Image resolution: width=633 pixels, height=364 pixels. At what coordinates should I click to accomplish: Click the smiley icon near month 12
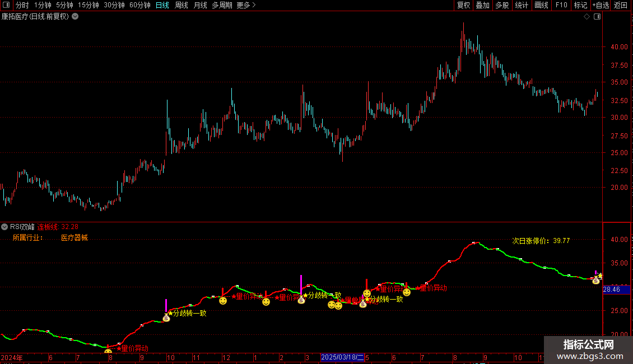click(x=223, y=301)
